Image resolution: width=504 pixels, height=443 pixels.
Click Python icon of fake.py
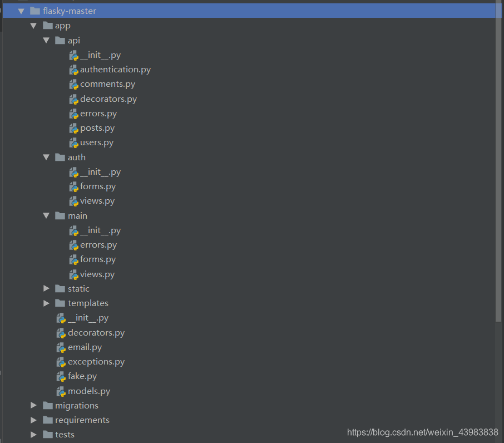(61, 376)
